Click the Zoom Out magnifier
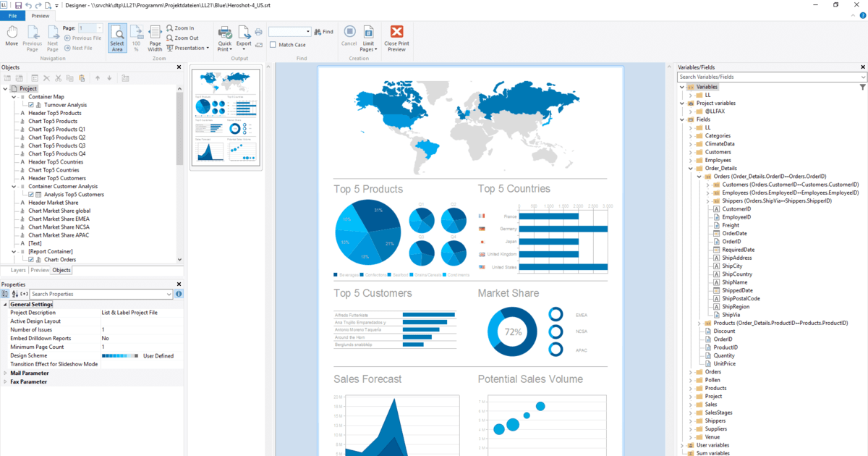Image resolution: width=868 pixels, height=456 pixels. tap(182, 38)
